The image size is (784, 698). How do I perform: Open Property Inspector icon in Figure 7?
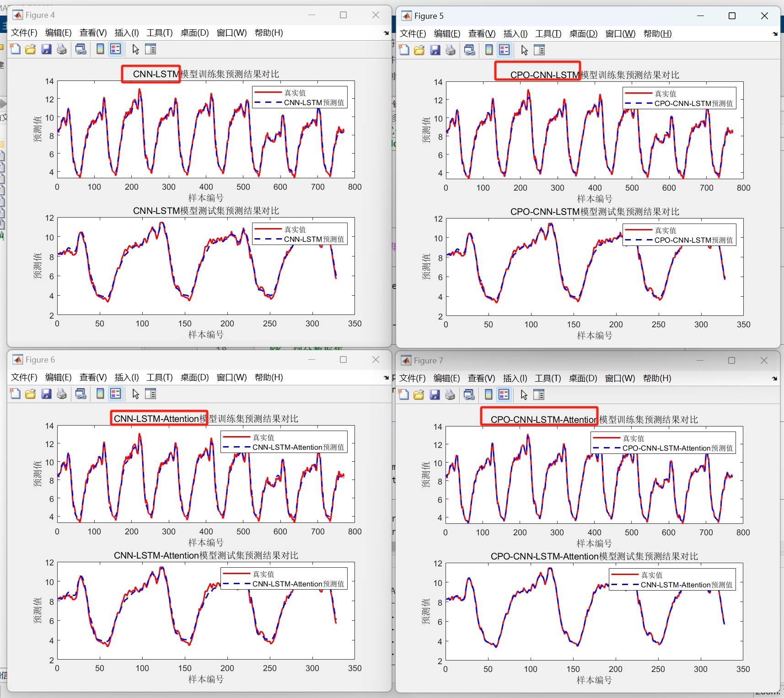[539, 394]
